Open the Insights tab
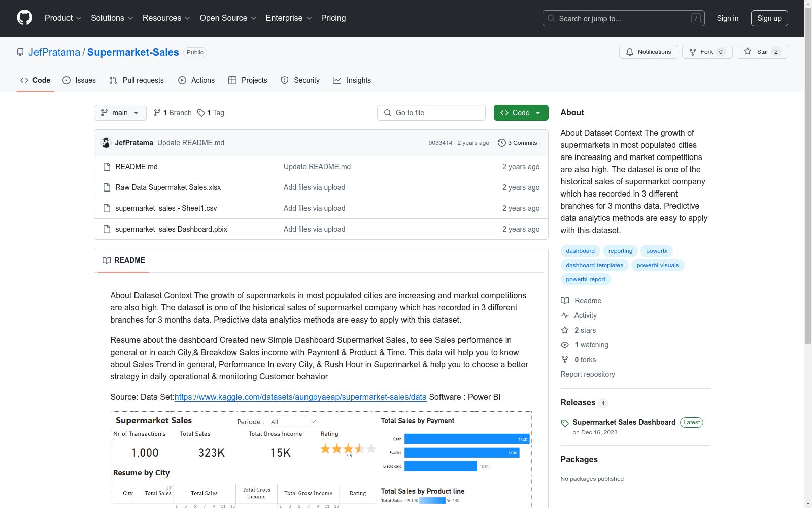This screenshot has width=812, height=508. tap(352, 80)
